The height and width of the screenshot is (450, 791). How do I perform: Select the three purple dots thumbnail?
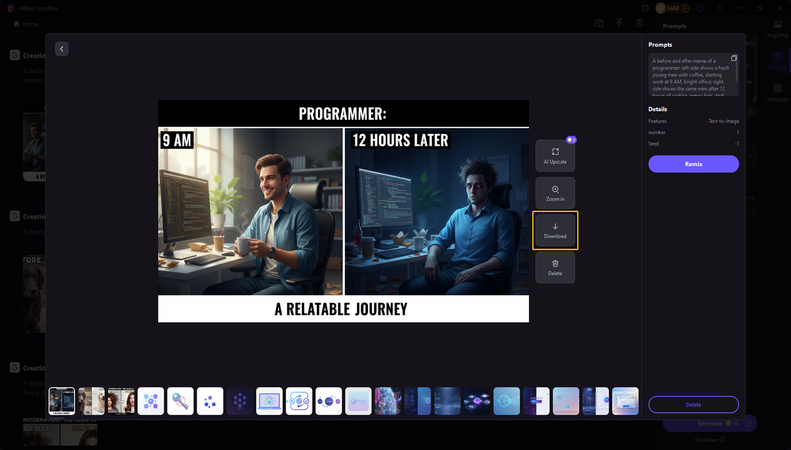coord(210,401)
